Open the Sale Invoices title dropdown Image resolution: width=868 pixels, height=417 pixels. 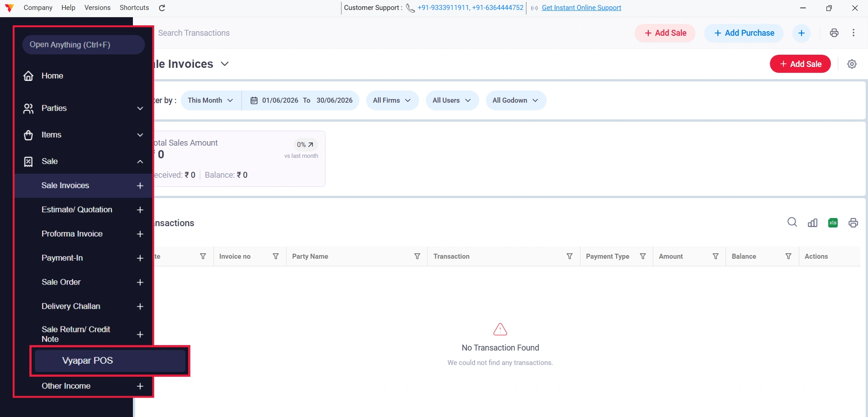[x=225, y=64]
